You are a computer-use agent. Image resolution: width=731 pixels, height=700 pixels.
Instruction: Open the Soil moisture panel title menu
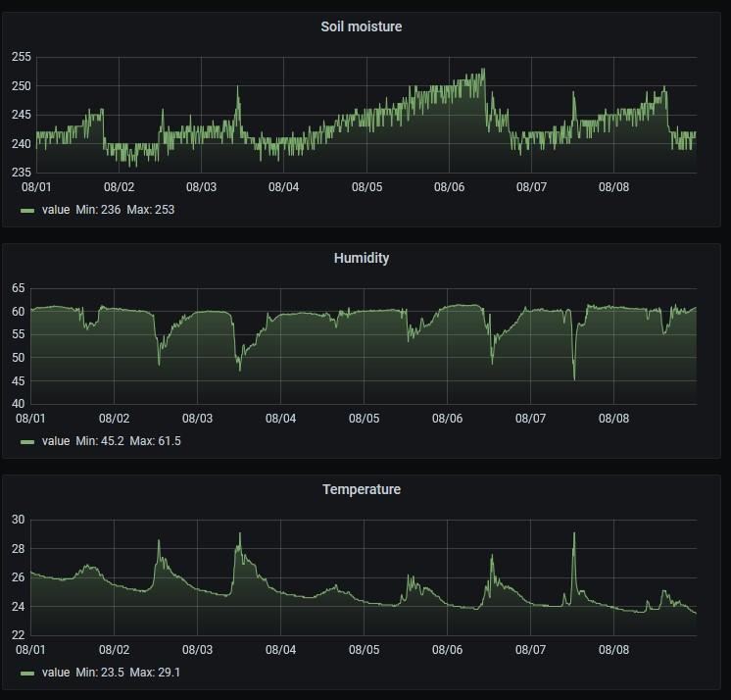(362, 26)
